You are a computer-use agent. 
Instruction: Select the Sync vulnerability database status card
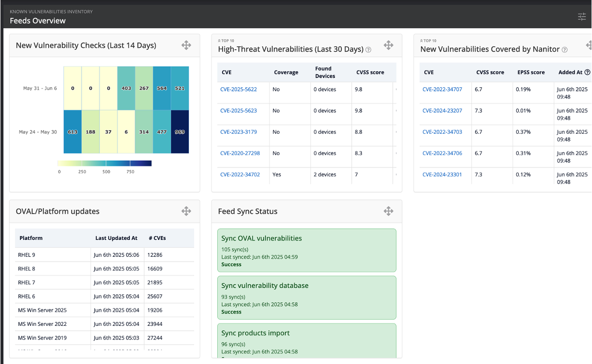(x=307, y=297)
